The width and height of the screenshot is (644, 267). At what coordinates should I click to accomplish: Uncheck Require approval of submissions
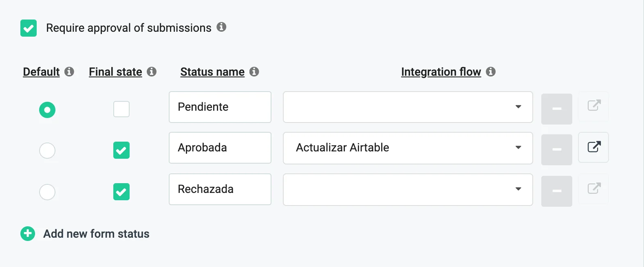point(29,28)
